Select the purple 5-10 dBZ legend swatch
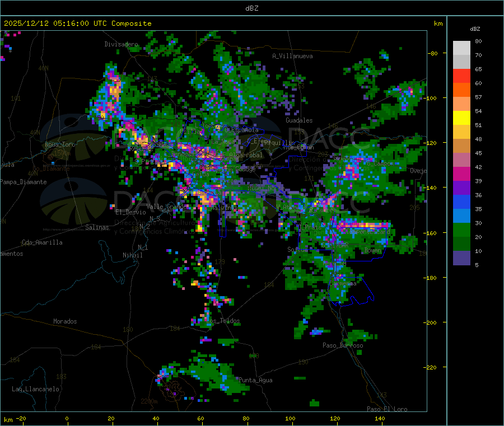Viewport: 504px width, 426px height. [x=461, y=258]
